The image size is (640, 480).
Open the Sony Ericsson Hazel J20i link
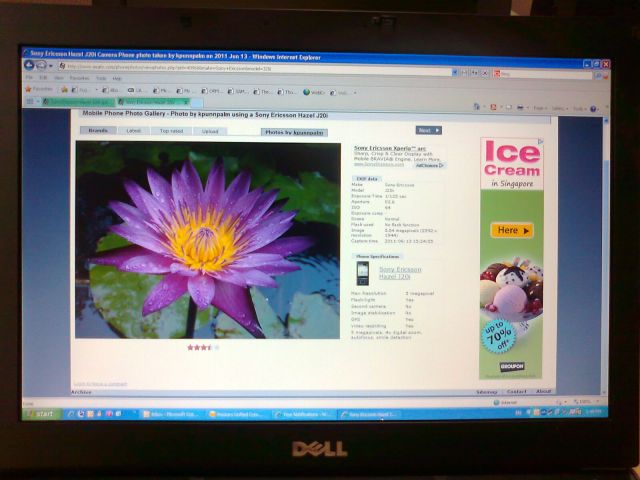tap(400, 273)
